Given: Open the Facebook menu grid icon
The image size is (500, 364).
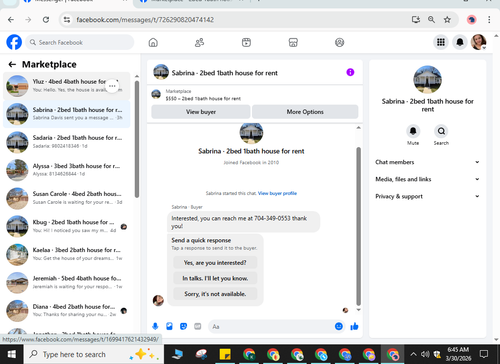Looking at the screenshot, I should (x=441, y=42).
